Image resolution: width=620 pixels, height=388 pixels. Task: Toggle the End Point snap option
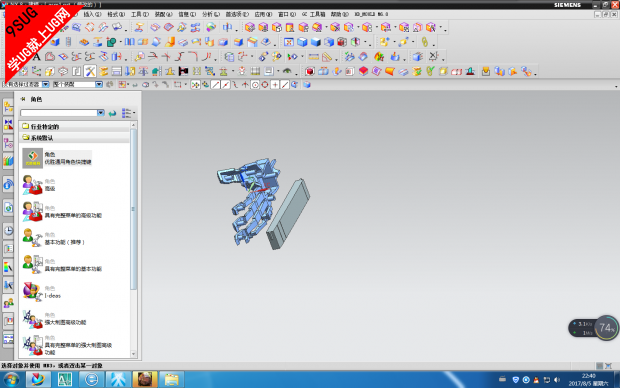pyautogui.click(x=215, y=85)
